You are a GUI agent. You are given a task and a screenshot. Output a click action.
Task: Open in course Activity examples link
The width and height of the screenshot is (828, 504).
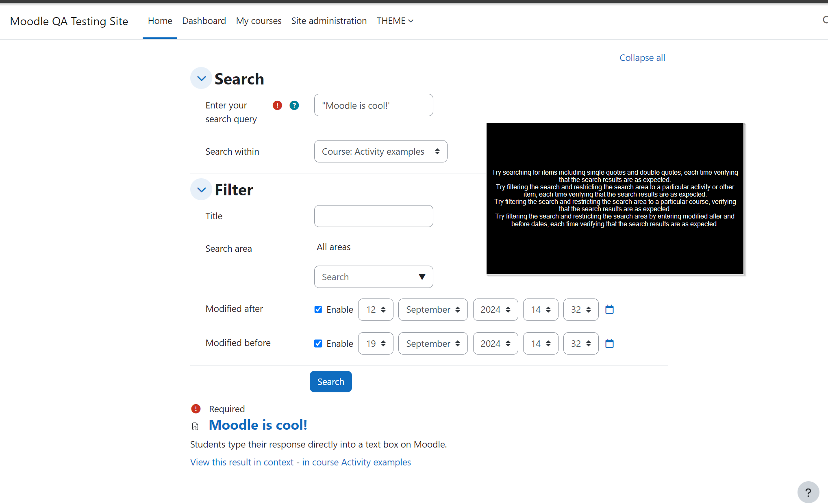[x=356, y=462]
